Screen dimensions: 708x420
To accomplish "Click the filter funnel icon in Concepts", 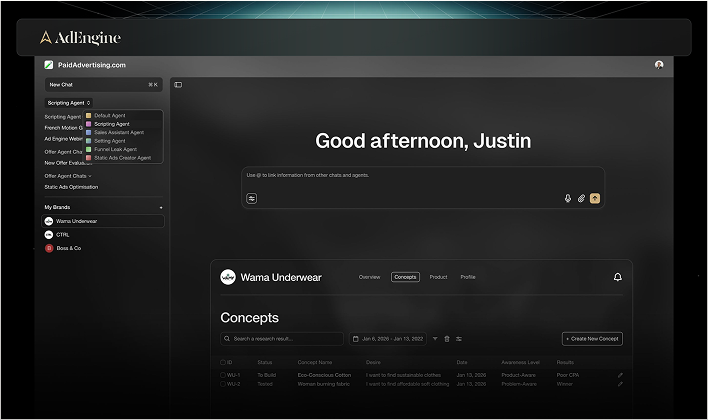I will (435, 339).
